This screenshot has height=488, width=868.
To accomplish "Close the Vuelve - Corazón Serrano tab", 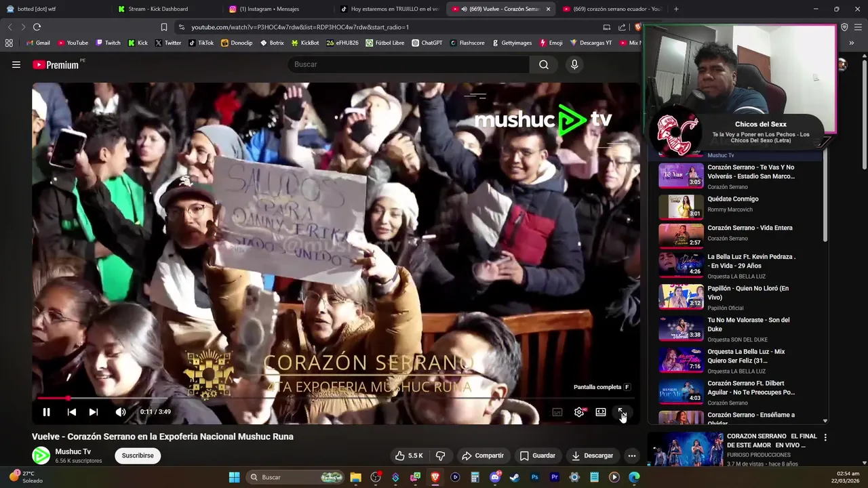I will pos(548,9).
